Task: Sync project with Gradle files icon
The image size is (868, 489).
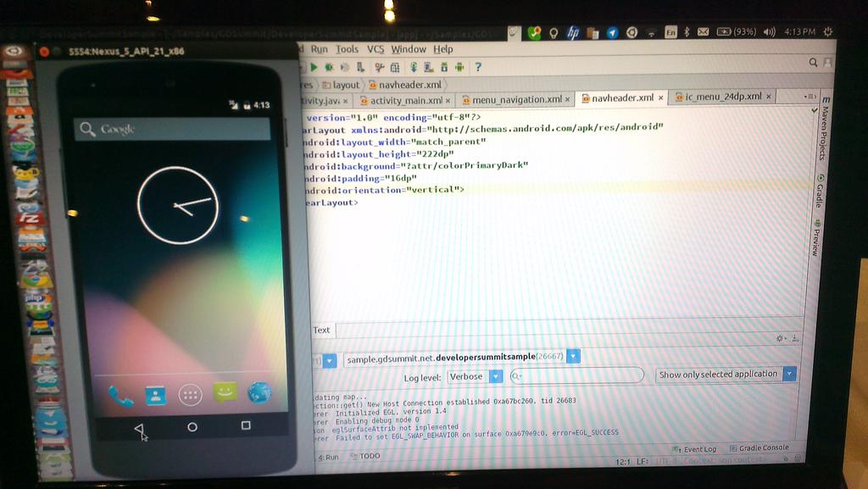Action: click(413, 68)
